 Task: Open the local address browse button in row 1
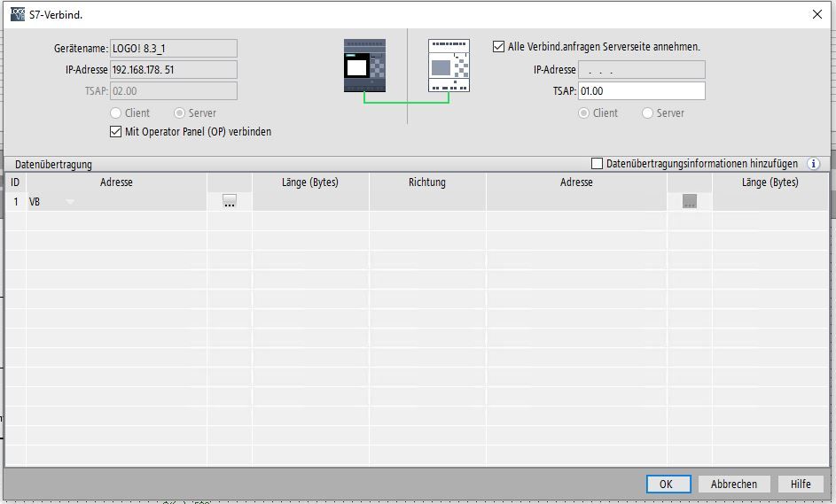coord(230,201)
